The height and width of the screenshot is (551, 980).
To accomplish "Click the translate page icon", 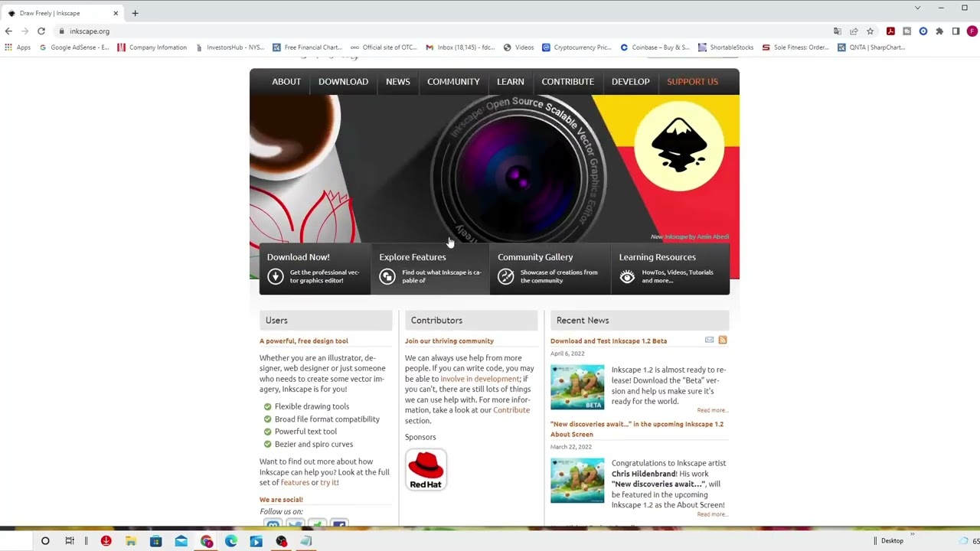I will pyautogui.click(x=838, y=31).
